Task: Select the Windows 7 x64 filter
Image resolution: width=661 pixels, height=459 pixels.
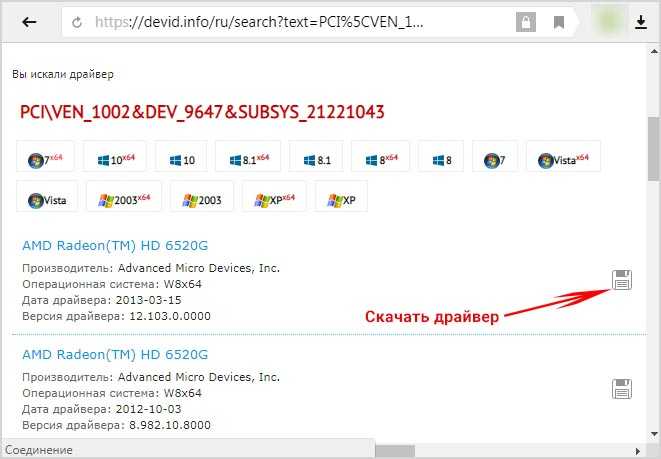Action: [45, 156]
